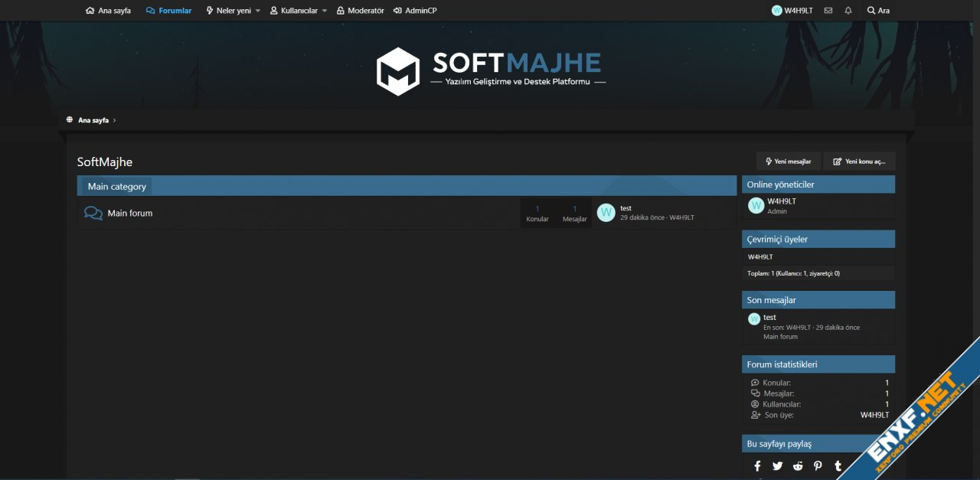
Task: Click W4H9LT next to Son üye
Action: (x=874, y=415)
